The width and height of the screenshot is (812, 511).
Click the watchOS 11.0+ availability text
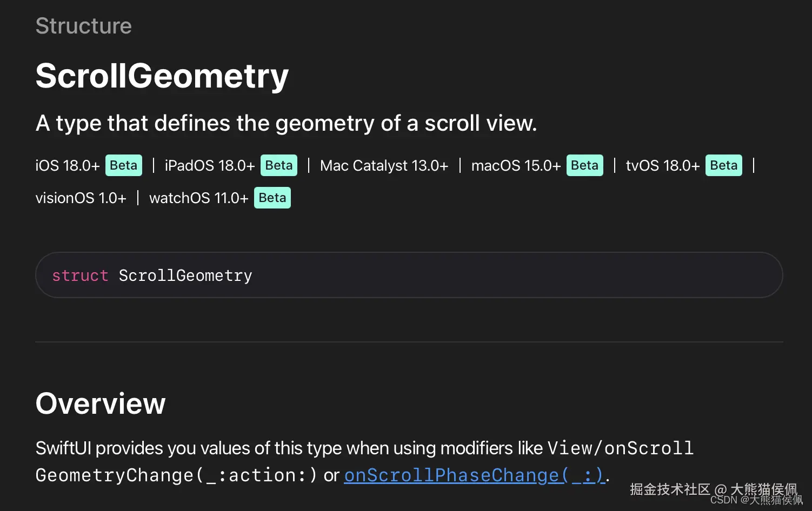click(x=199, y=198)
